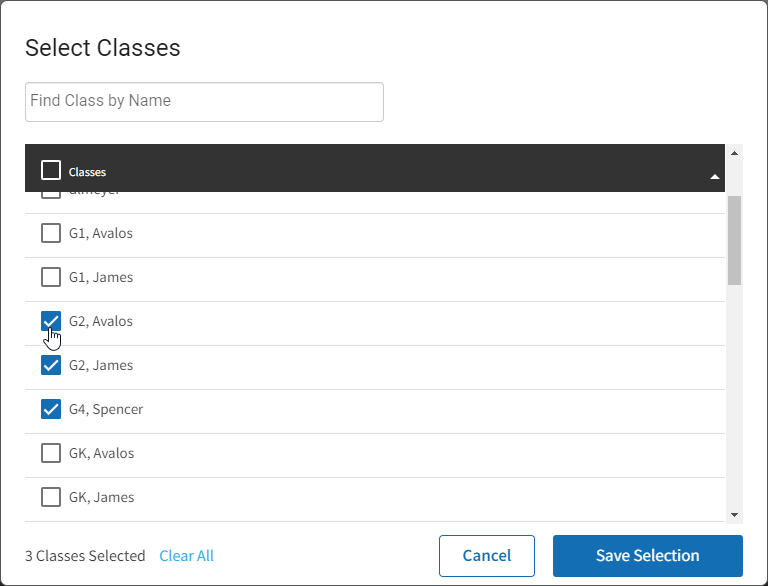
Task: Click the G1, Avalos row label
Action: [x=101, y=234]
